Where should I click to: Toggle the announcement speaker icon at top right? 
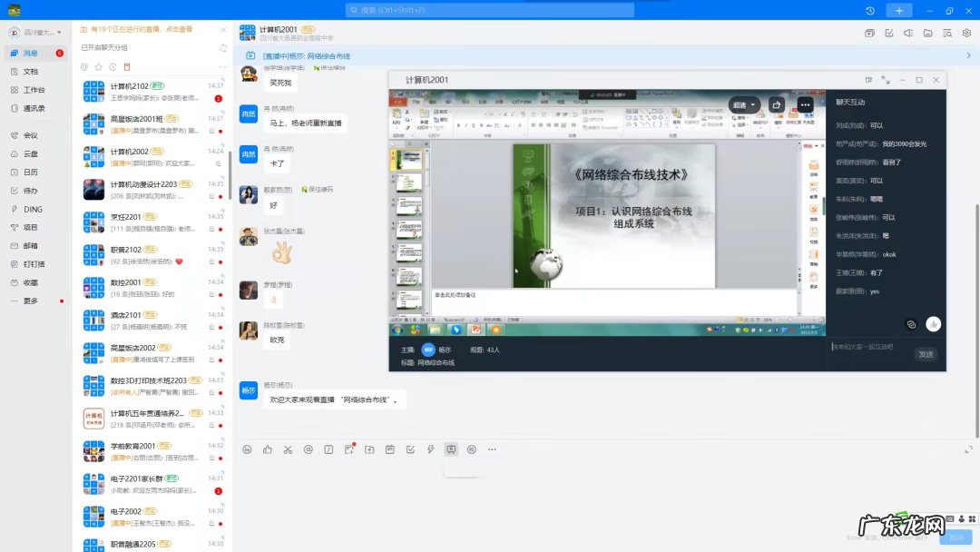[909, 34]
